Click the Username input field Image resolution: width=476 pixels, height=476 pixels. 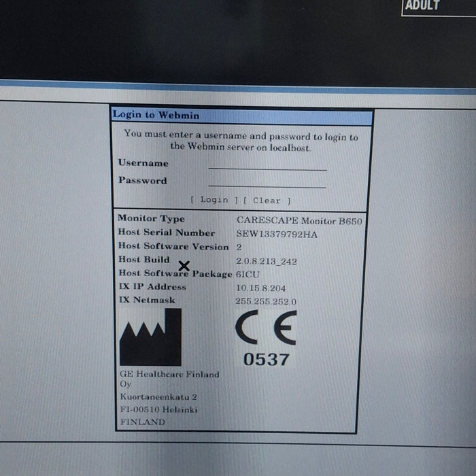click(267, 165)
